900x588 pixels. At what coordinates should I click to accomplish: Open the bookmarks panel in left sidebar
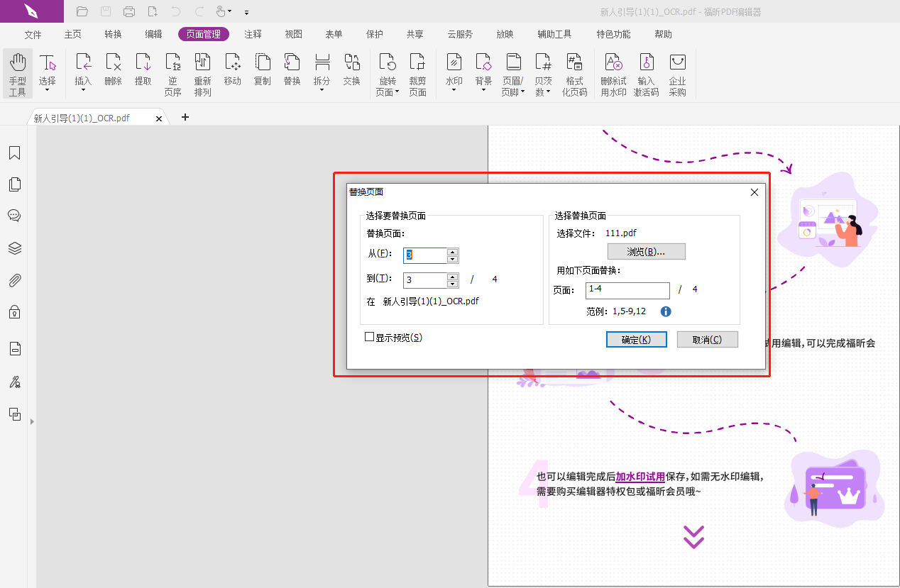tap(14, 152)
